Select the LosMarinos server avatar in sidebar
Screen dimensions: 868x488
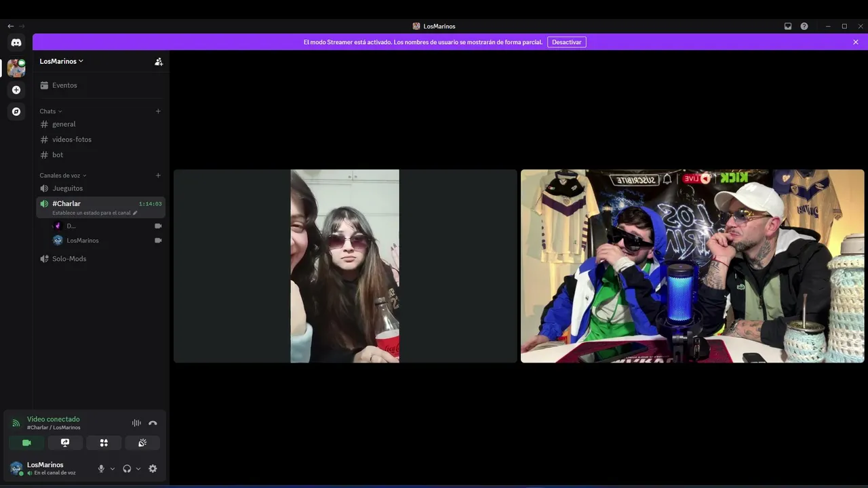click(x=16, y=68)
